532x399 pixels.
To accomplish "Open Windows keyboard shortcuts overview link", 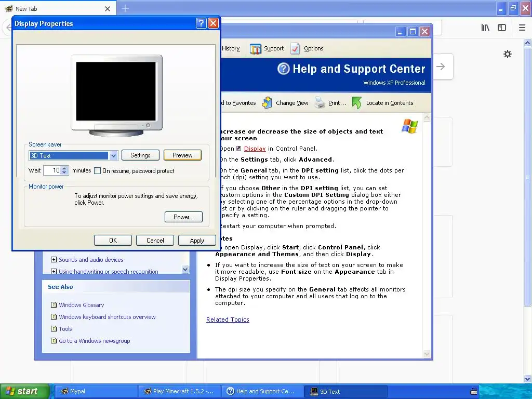I will coord(107,316).
